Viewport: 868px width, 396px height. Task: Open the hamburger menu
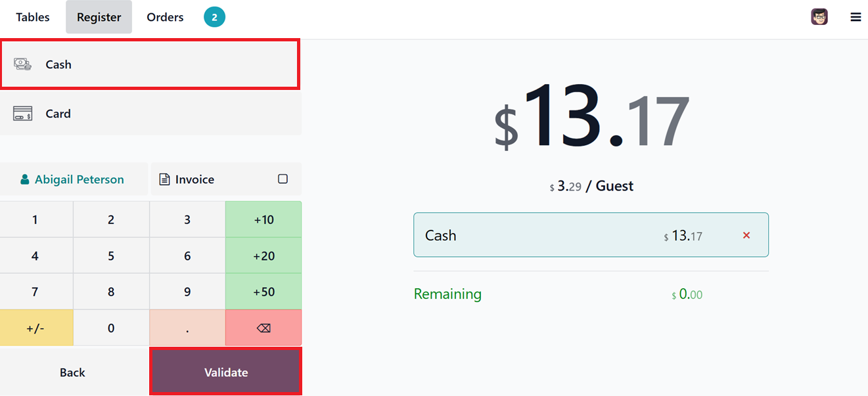pyautogui.click(x=856, y=17)
